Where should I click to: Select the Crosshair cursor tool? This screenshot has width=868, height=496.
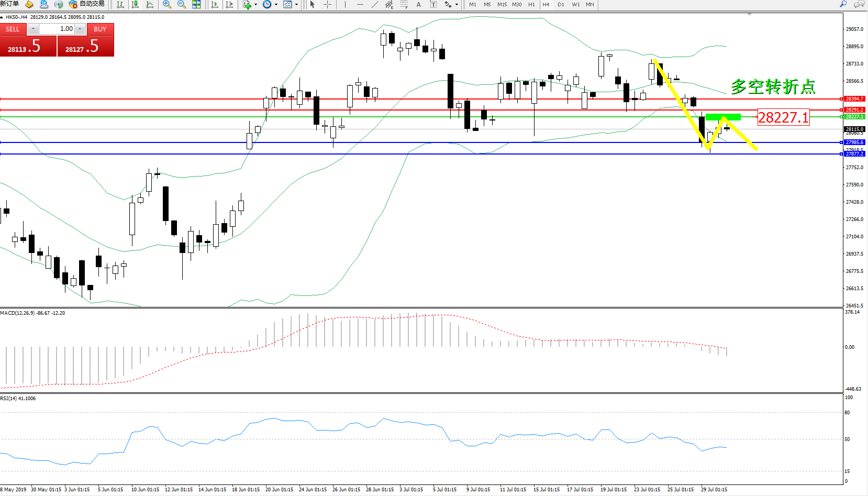coord(327,4)
